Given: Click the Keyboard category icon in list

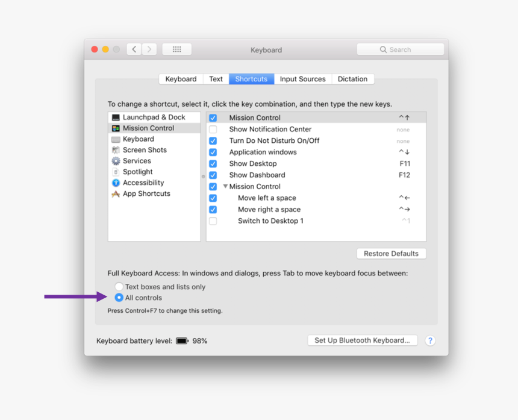Looking at the screenshot, I should tap(116, 139).
